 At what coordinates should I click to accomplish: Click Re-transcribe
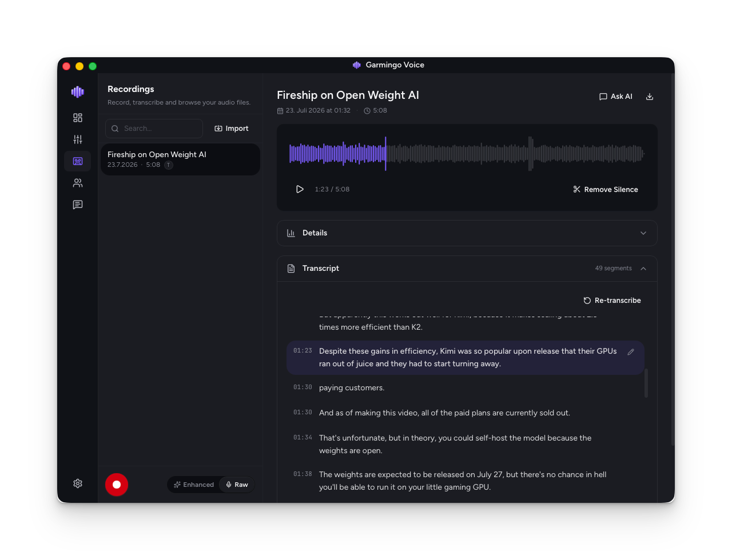[612, 301]
